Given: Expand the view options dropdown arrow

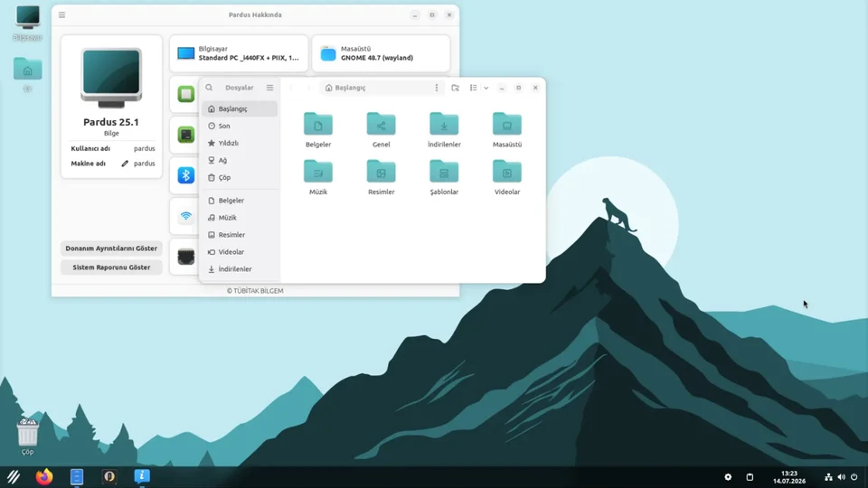Looking at the screenshot, I should point(486,88).
